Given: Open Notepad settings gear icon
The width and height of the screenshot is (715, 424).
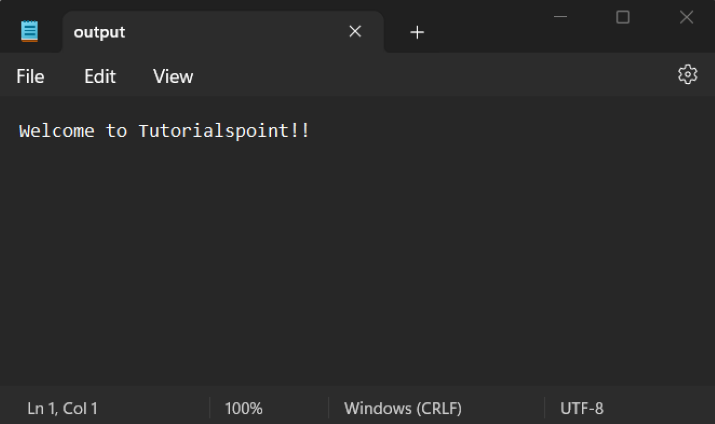Looking at the screenshot, I should (687, 75).
